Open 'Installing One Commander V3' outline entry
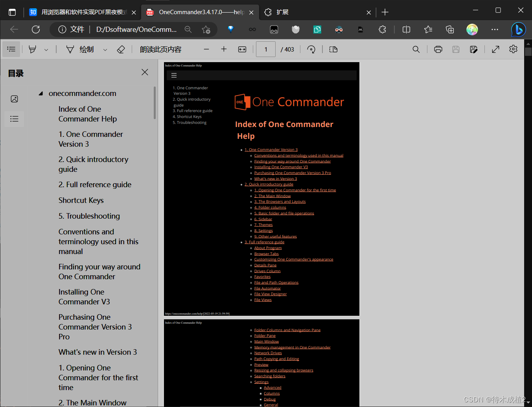The width and height of the screenshot is (532, 407). [84, 297]
